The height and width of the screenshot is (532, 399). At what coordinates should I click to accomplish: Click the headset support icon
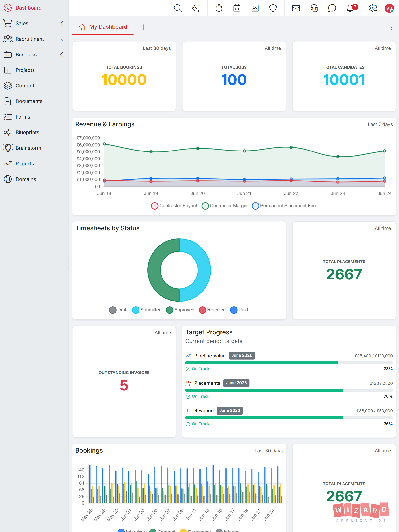click(314, 8)
